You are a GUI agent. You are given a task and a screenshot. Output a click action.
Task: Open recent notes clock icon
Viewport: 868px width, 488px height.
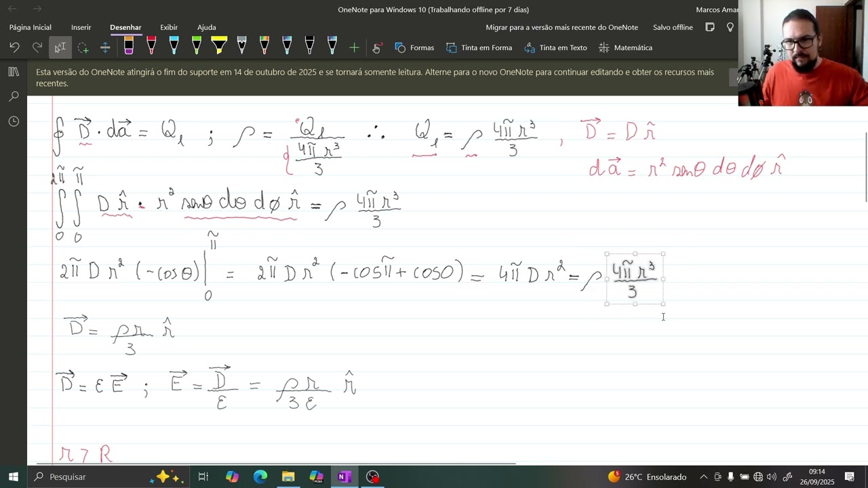point(14,121)
